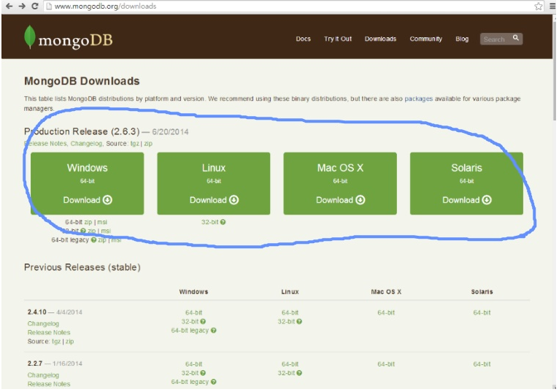Click help icon by 2.4.10 Windows 64-bit legacy

pos(214,330)
